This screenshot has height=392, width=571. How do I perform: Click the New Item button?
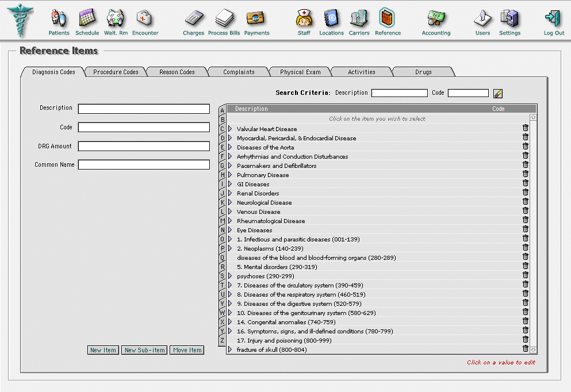103,350
